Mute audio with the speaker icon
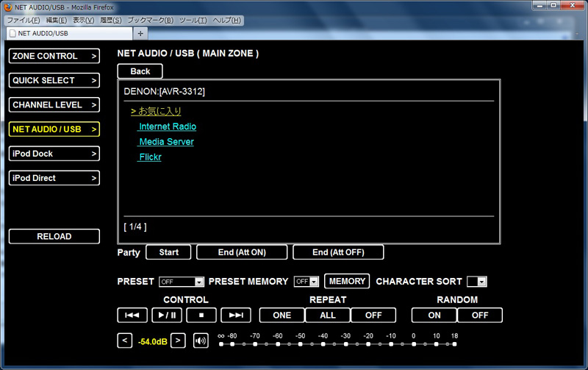588x370 pixels. pos(201,341)
